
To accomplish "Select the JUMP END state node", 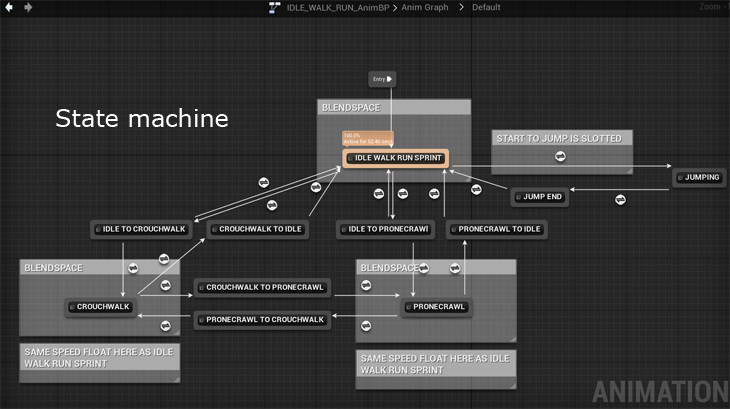I will [539, 197].
